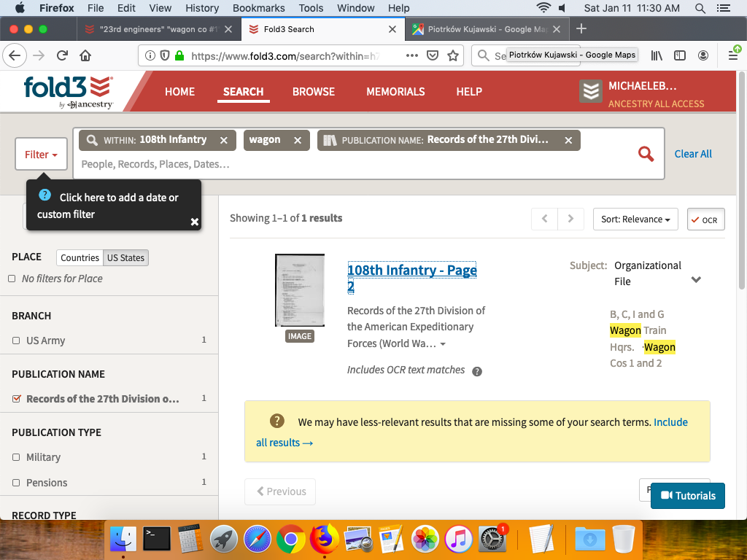The image size is (747, 560).
Task: Open the Sort: Relevance dropdown
Action: (x=635, y=219)
